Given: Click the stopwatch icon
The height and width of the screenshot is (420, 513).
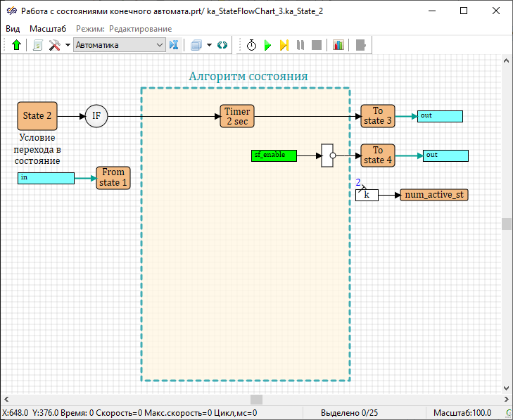Looking at the screenshot, I should (x=251, y=45).
